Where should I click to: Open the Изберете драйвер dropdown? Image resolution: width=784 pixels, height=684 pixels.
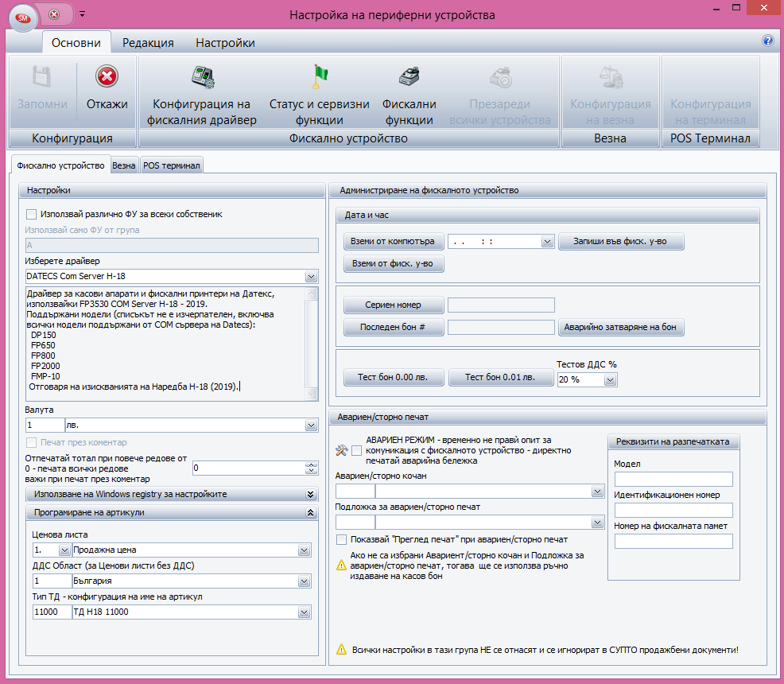pyautogui.click(x=311, y=277)
